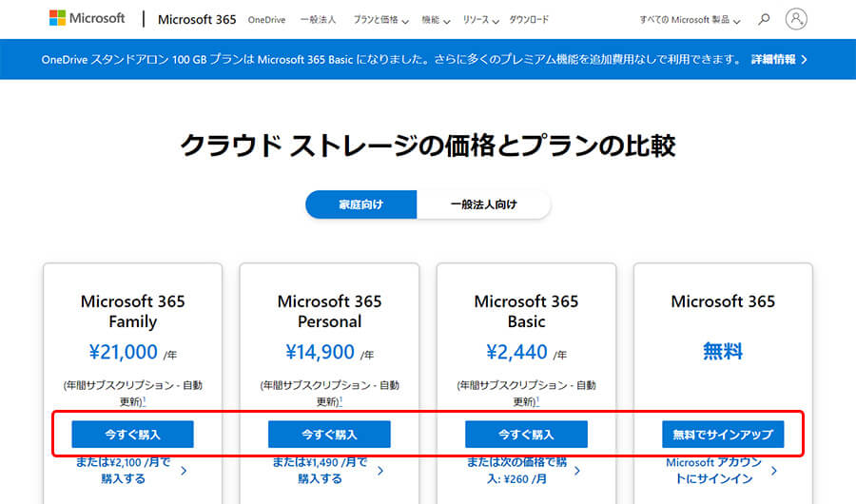Open the search magnifier icon
856x504 pixels.
(764, 19)
